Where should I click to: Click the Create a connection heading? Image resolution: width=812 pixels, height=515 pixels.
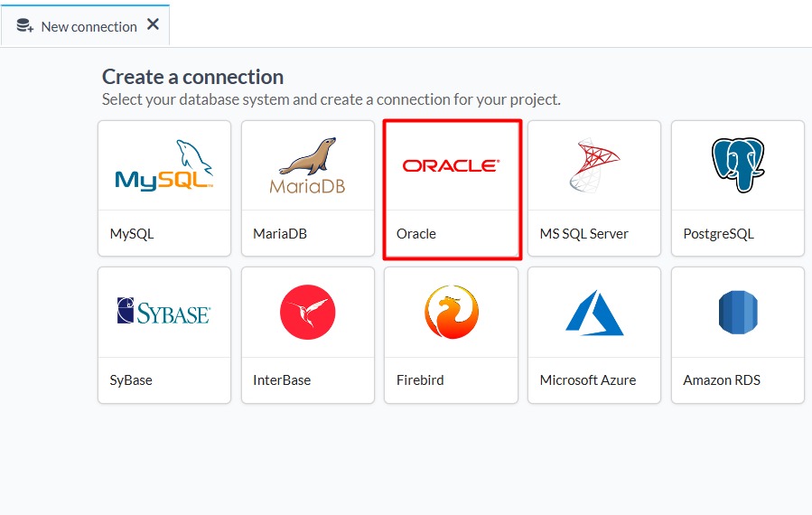pos(192,77)
